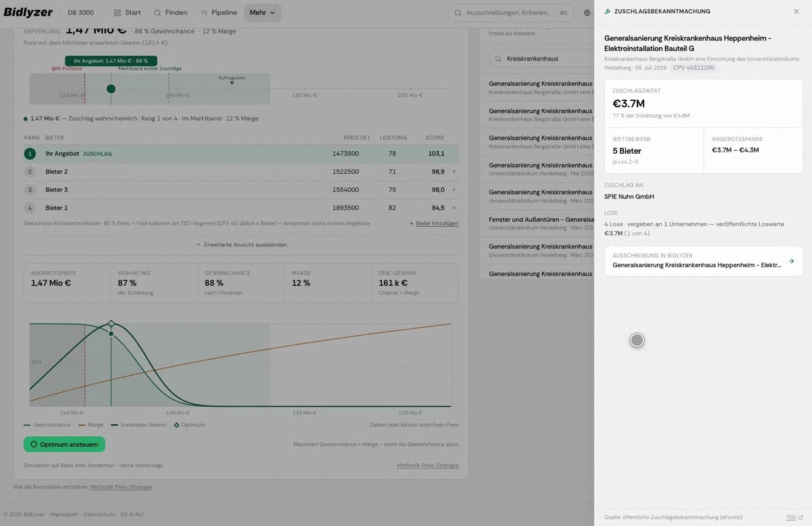
Task: Select the DB 3000 breadcrumb
Action: pos(80,12)
